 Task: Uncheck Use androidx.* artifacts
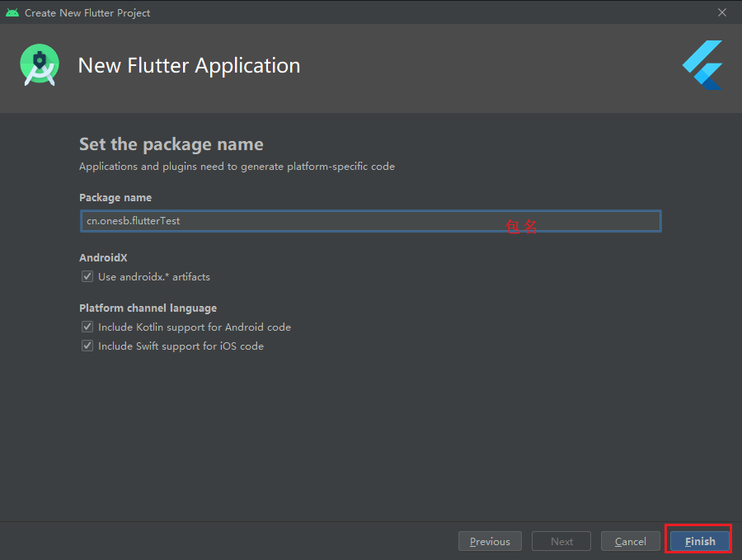87,276
